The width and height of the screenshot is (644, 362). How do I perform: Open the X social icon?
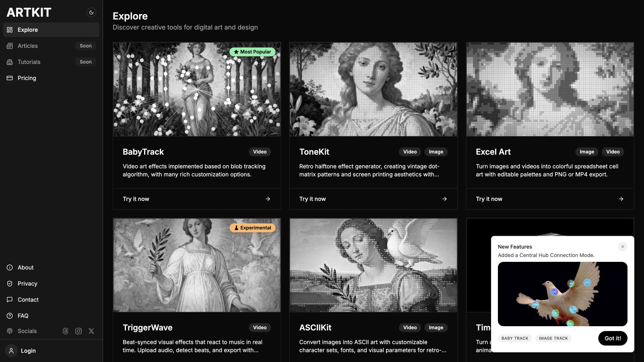[x=91, y=331]
